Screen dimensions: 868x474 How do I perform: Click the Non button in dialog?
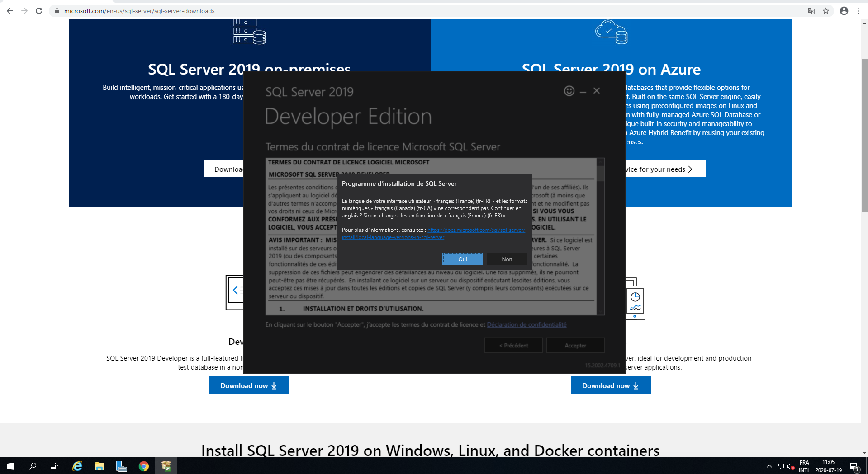tap(507, 259)
